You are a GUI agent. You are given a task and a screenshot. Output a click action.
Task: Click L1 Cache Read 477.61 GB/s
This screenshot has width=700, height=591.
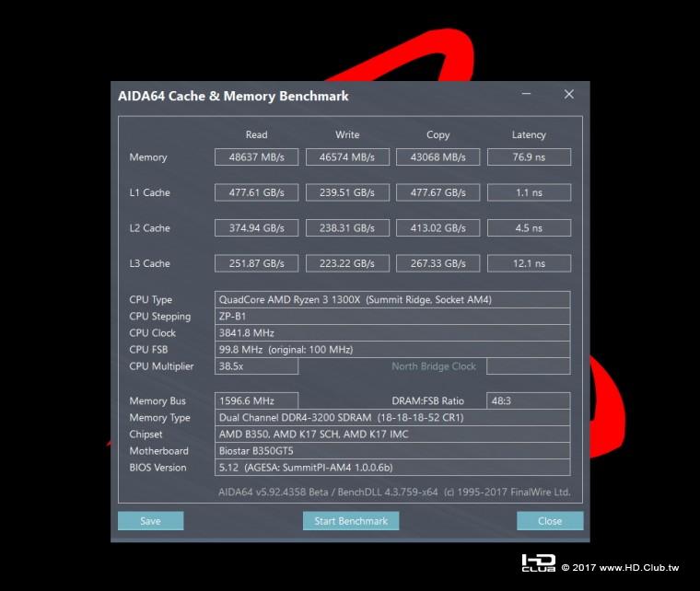257,192
